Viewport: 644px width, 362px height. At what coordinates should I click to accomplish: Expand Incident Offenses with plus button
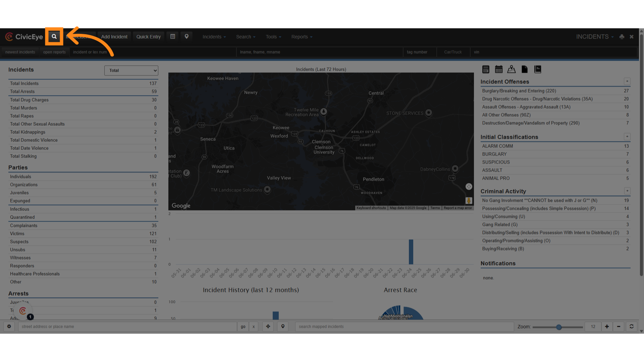627,81
